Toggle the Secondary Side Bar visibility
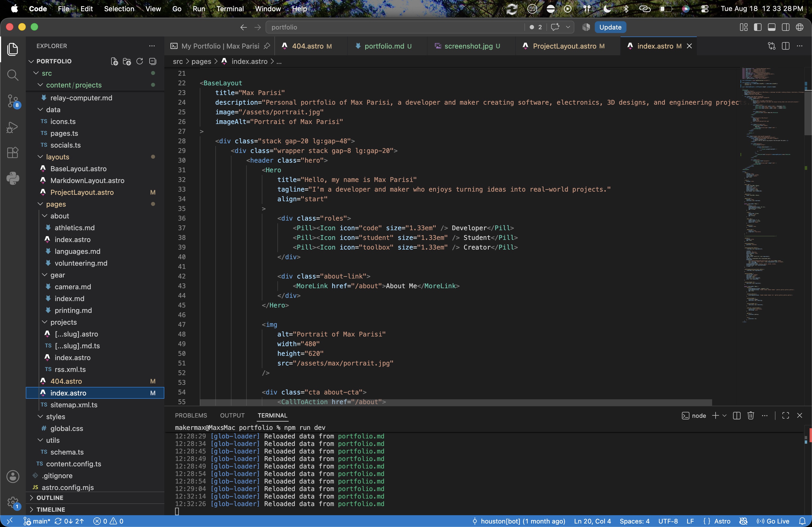This screenshot has height=527, width=812. pyautogui.click(x=785, y=27)
